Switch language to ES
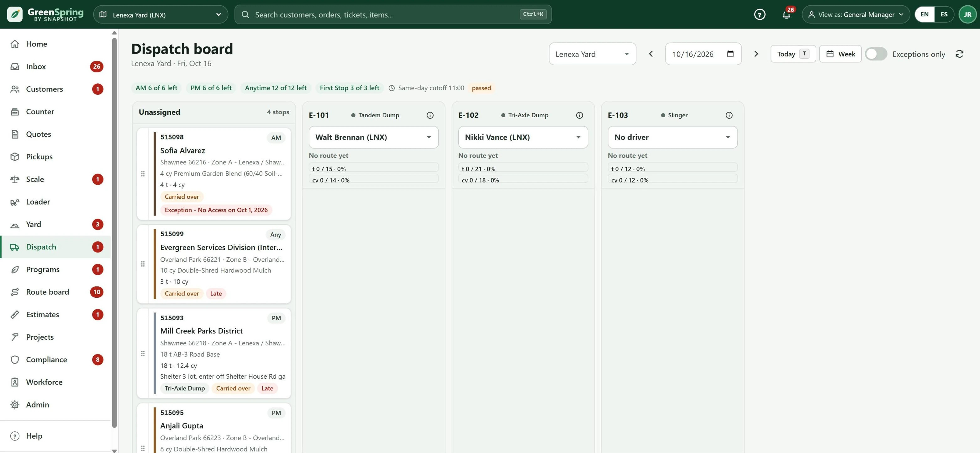 944,14
